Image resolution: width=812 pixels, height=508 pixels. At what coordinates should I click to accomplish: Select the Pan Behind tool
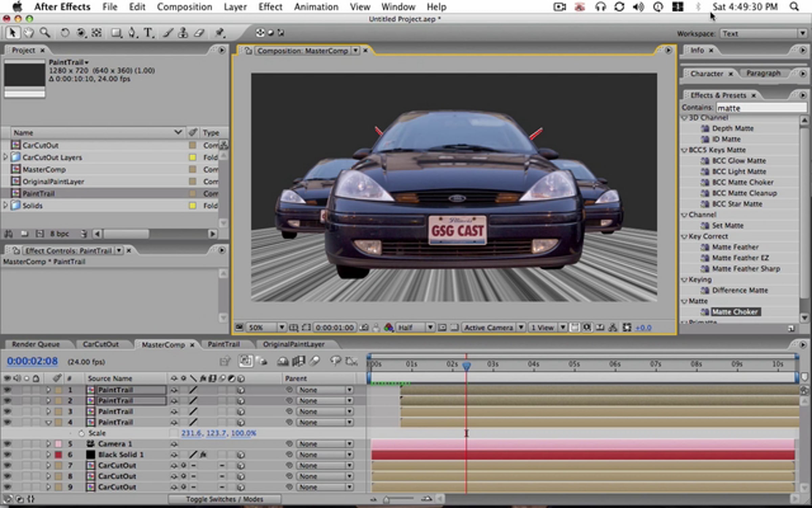pos(97,33)
